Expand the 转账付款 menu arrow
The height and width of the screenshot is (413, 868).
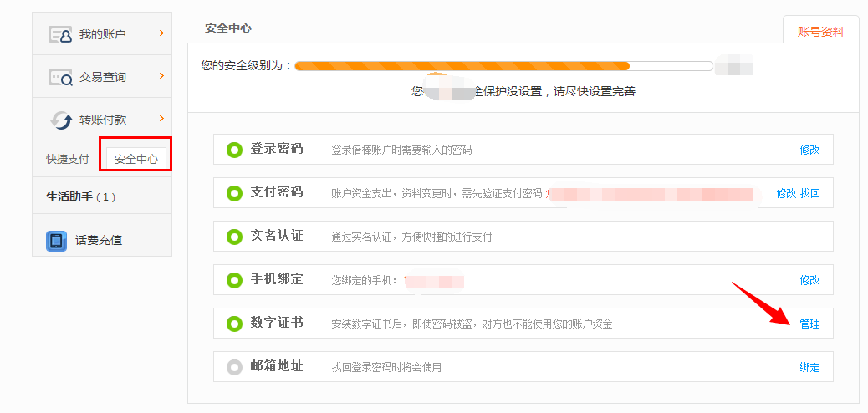(x=161, y=119)
